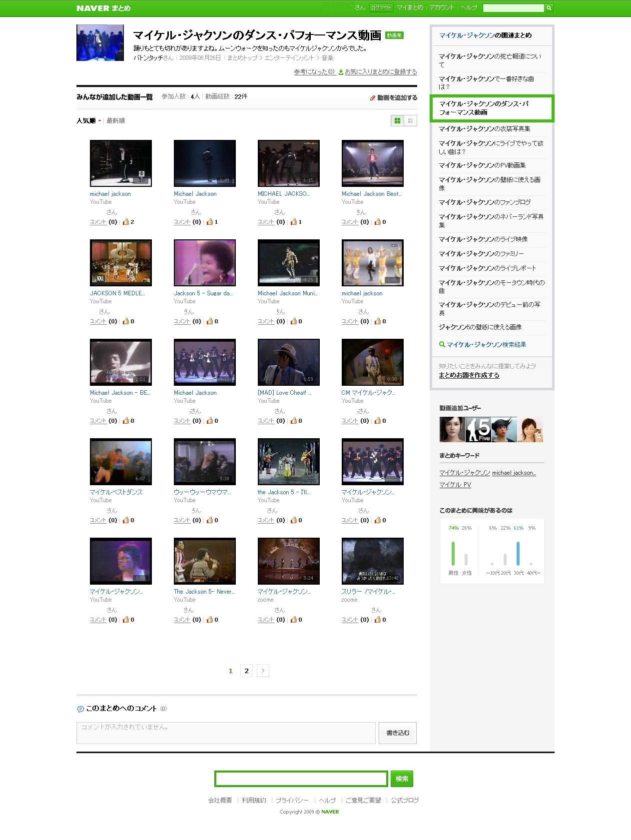This screenshot has height=840, width=631.
Task: Open the スリラー /マイケル video thumbnail
Action: pyautogui.click(x=373, y=561)
